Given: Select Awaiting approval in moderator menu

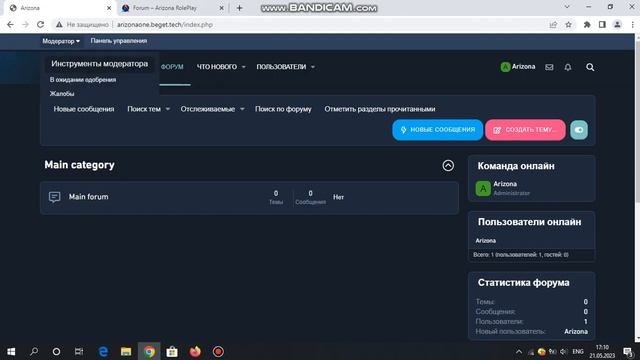Looking at the screenshot, I should click(x=83, y=80).
